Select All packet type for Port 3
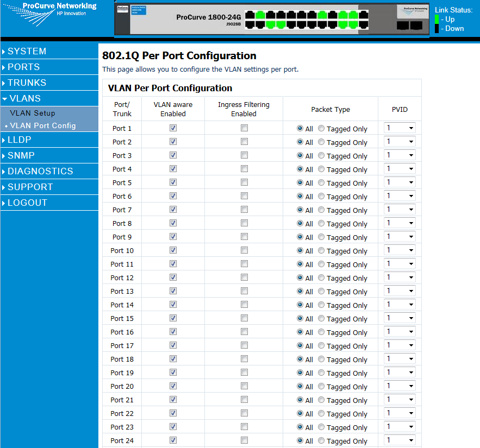This screenshot has width=480, height=448. [300, 155]
